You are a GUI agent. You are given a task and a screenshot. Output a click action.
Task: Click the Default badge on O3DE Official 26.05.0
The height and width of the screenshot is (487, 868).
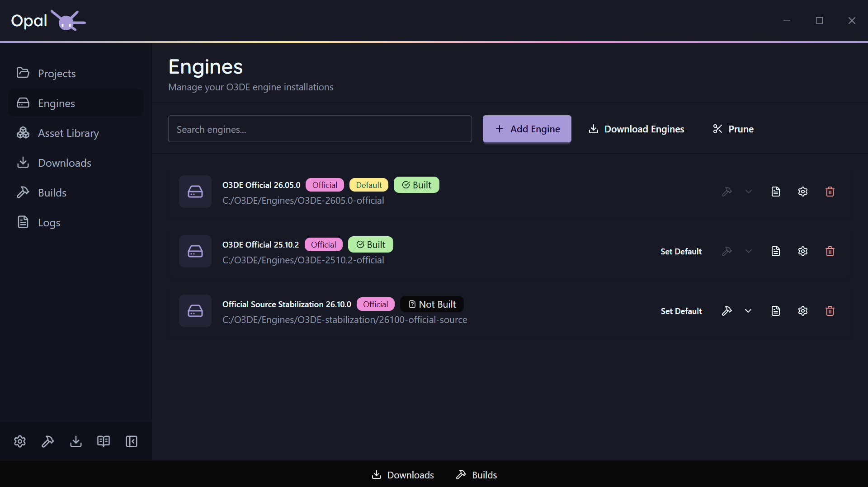[x=369, y=185]
